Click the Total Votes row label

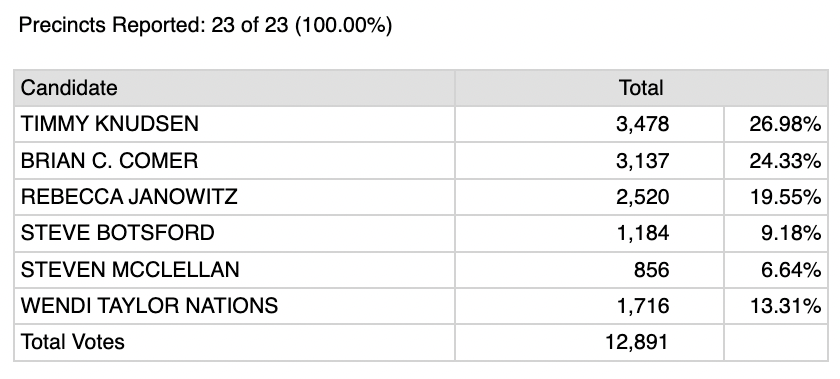(x=72, y=341)
